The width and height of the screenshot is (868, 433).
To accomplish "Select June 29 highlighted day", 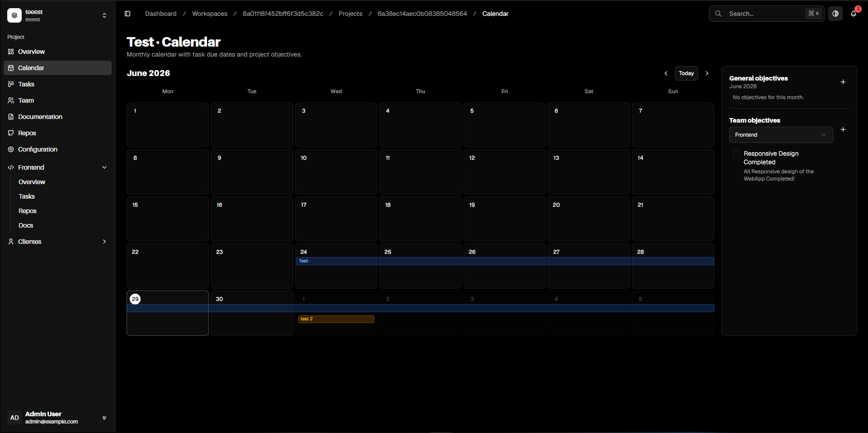I will [x=168, y=313].
